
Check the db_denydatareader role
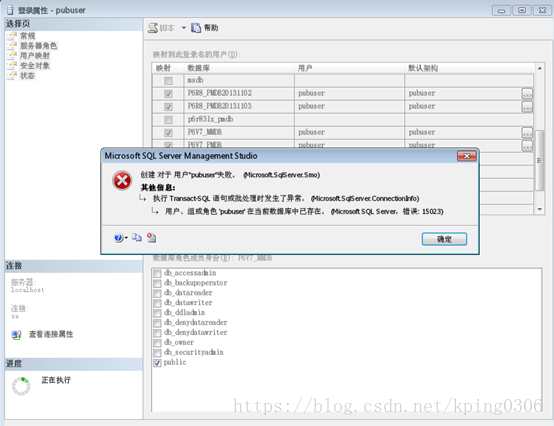[x=157, y=323]
